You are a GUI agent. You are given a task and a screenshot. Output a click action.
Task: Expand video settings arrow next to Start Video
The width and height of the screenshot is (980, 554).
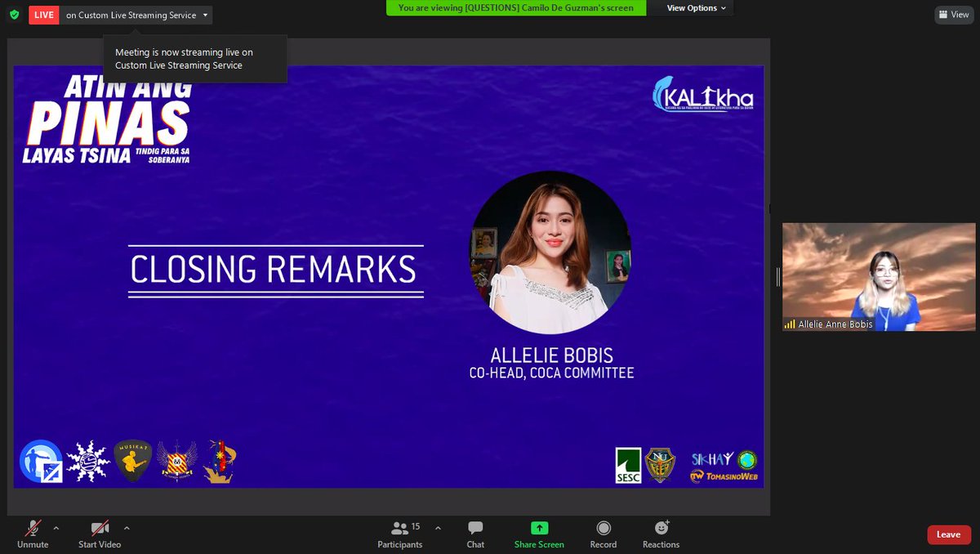click(127, 528)
